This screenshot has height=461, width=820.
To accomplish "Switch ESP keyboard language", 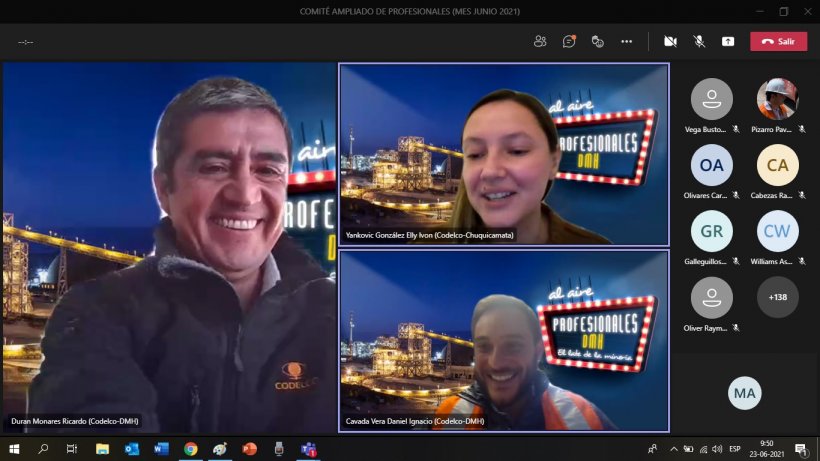I will coord(735,449).
